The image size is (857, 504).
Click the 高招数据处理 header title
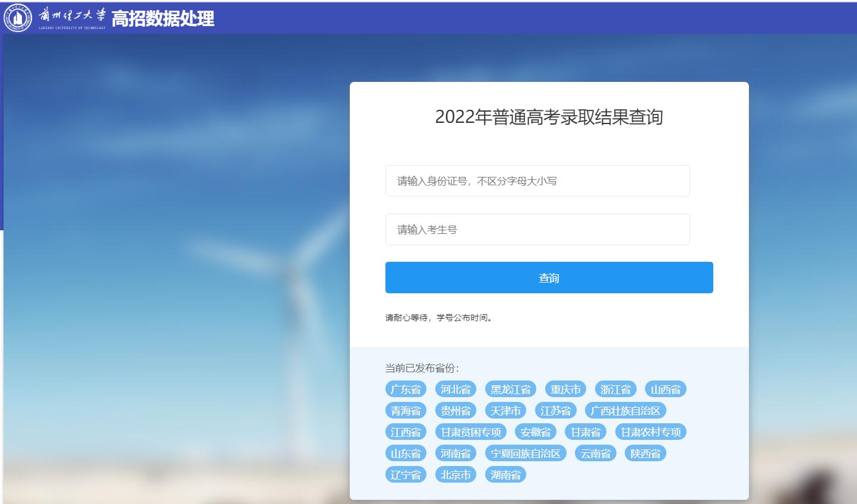pyautogui.click(x=163, y=19)
